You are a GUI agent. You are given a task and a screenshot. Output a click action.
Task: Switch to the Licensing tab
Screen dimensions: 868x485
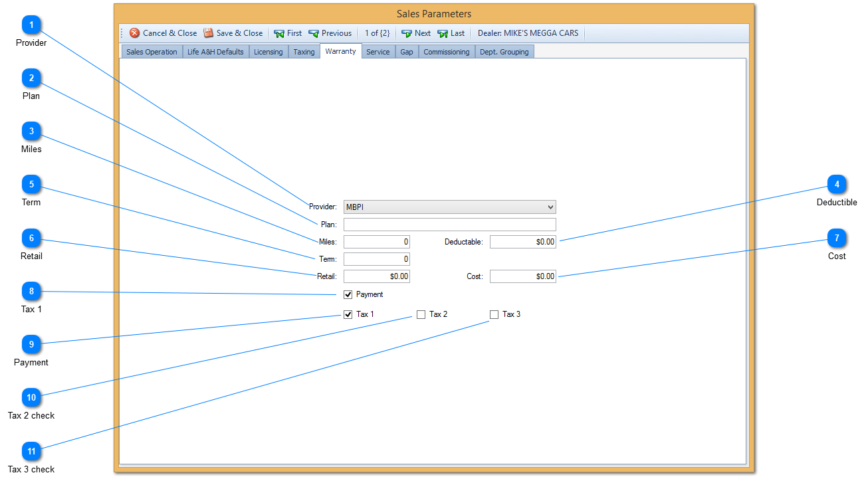pyautogui.click(x=269, y=52)
